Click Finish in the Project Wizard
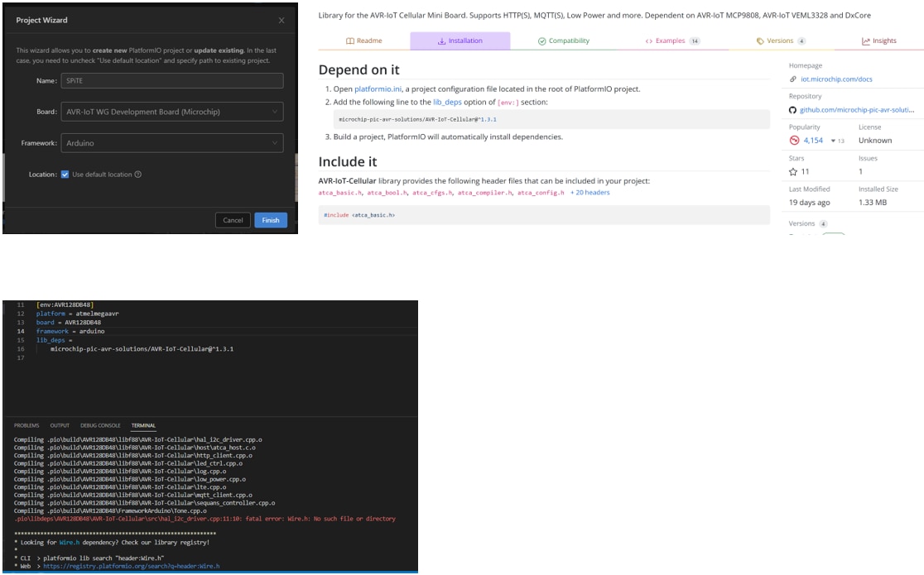The width and height of the screenshot is (924, 575). [x=271, y=220]
